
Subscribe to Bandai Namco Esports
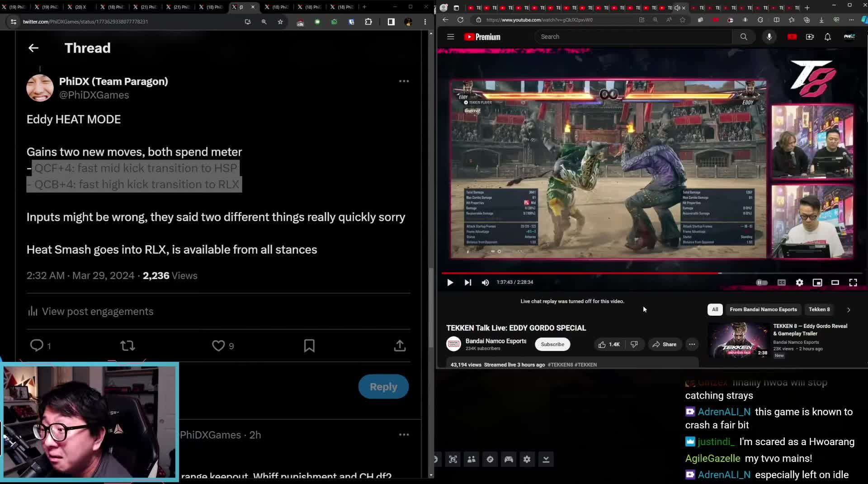pyautogui.click(x=552, y=344)
